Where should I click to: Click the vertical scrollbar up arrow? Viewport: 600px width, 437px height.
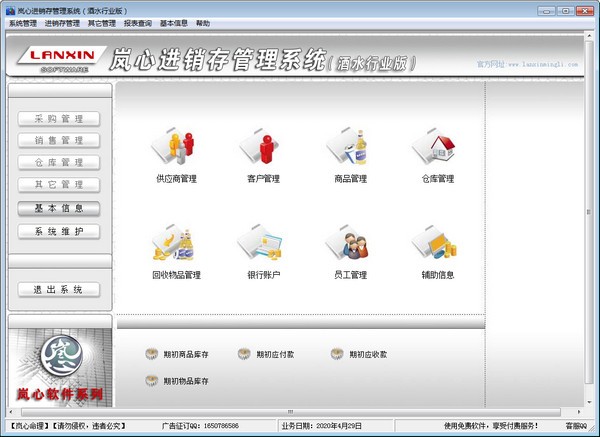click(590, 36)
